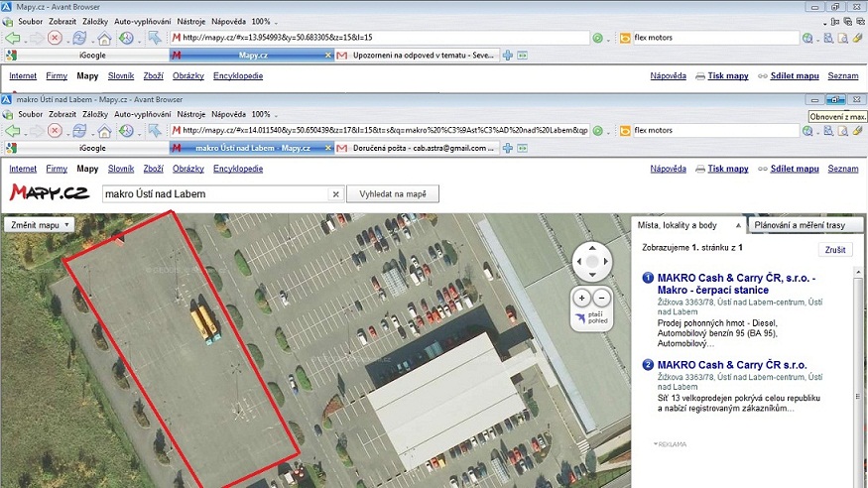Open Změnit mapu dropdown
Image resolution: width=868 pixels, height=488 pixels.
coord(40,225)
